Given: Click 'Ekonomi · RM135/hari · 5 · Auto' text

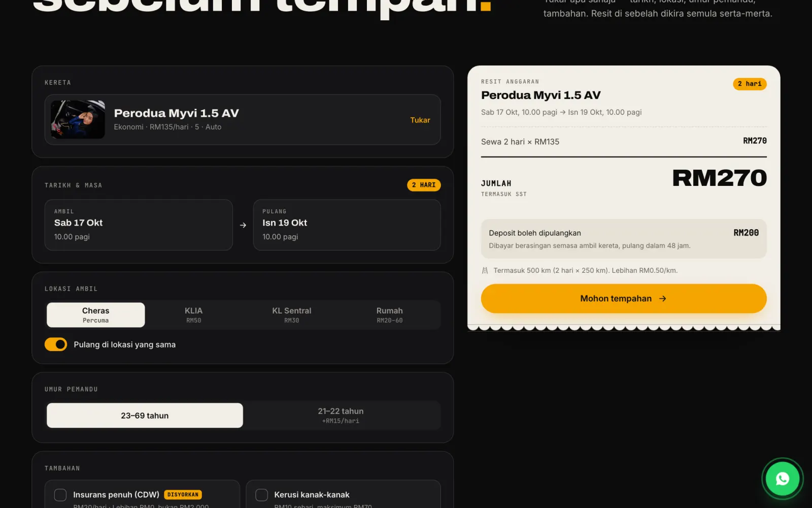Looking at the screenshot, I should click(x=167, y=127).
